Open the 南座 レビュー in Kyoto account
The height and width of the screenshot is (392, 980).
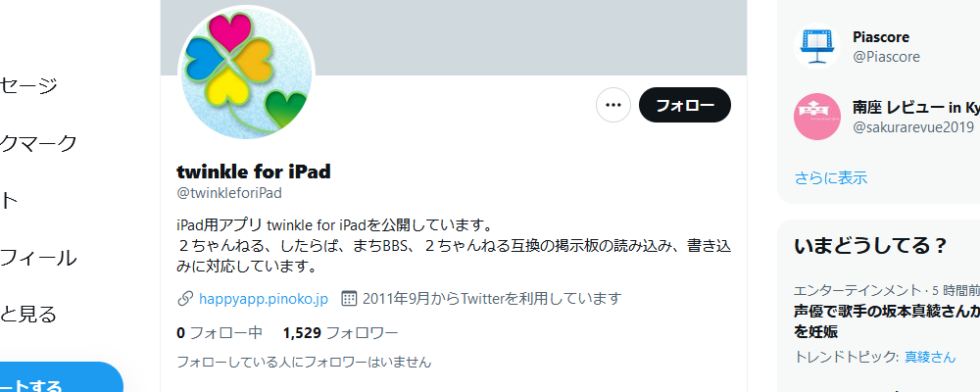tap(915, 108)
